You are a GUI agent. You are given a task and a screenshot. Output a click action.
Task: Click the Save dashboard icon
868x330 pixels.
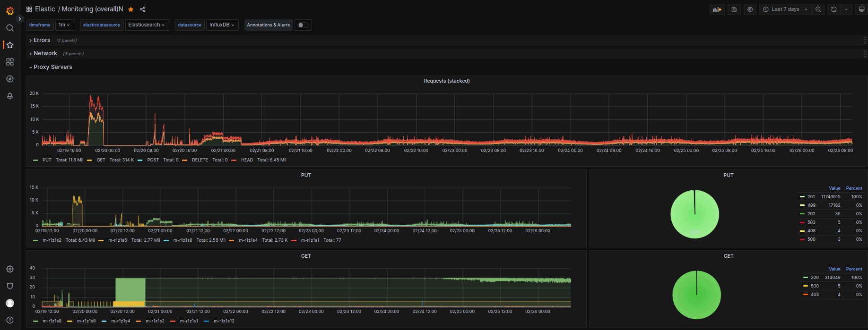coord(734,9)
